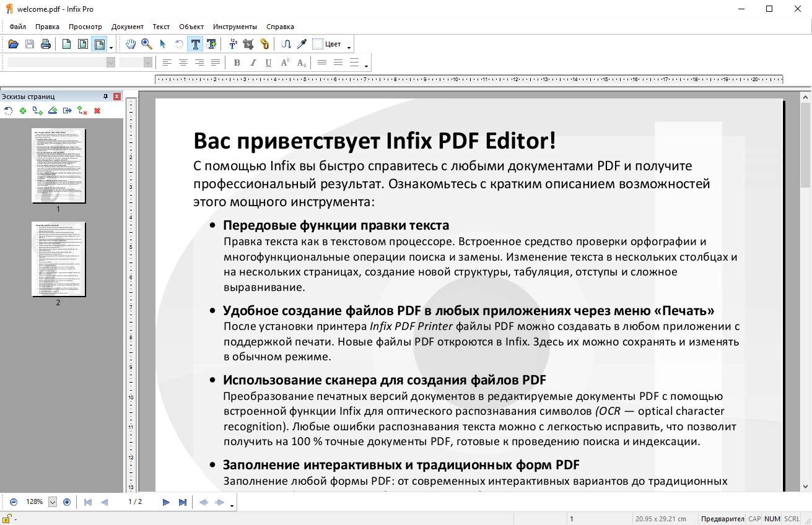The image size is (812, 525).
Task: Select page 2 thumbnail
Action: click(x=59, y=259)
